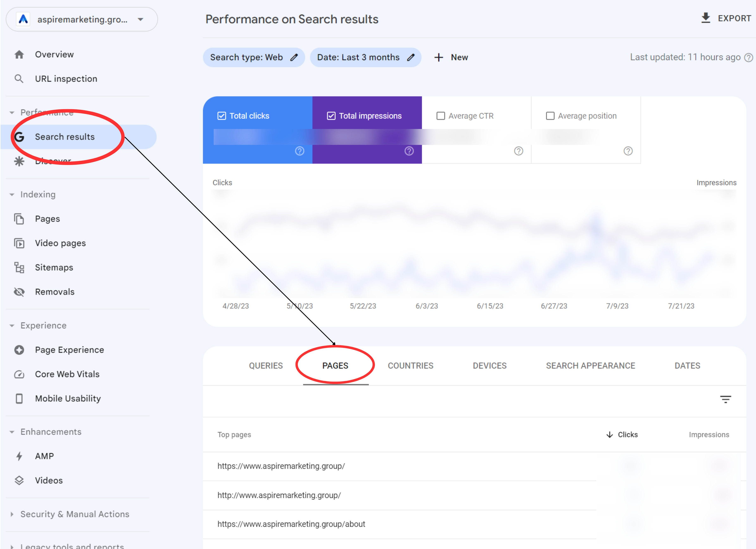
Task: Click the Clicks sort arrow
Action: tap(610, 435)
